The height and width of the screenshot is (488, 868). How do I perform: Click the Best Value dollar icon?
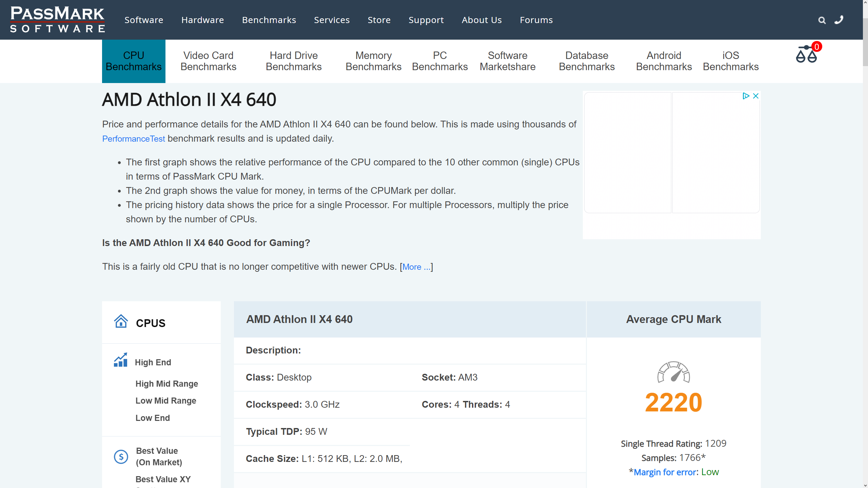click(x=121, y=456)
